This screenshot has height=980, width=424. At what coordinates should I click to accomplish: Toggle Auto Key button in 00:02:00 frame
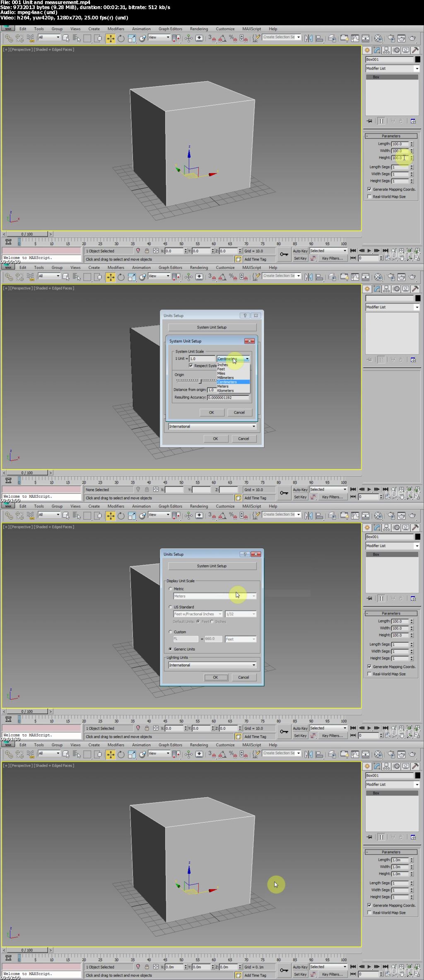coord(300,967)
